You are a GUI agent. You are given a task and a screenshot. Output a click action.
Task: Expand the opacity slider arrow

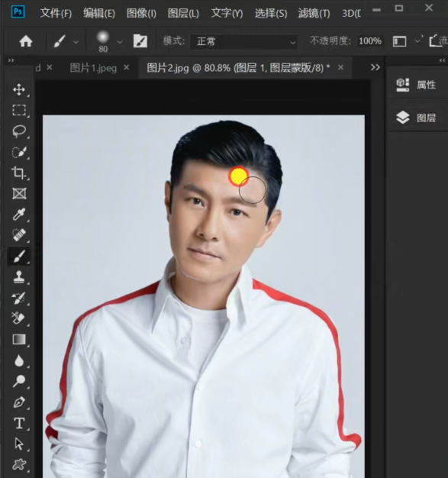[x=418, y=40]
